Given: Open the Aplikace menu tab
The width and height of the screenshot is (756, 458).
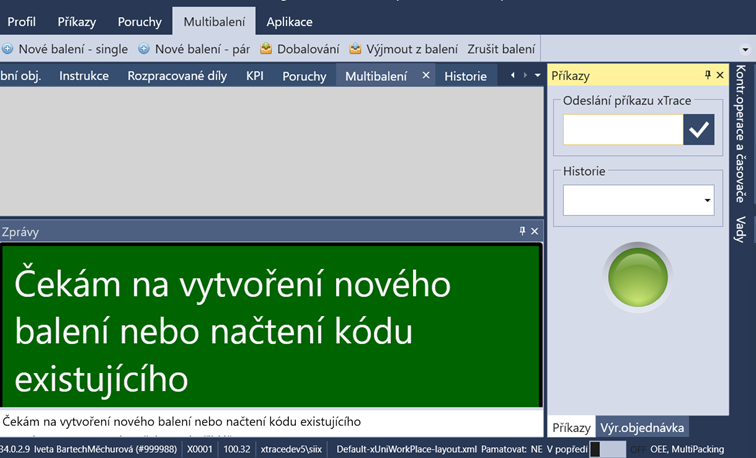Looking at the screenshot, I should [x=289, y=21].
